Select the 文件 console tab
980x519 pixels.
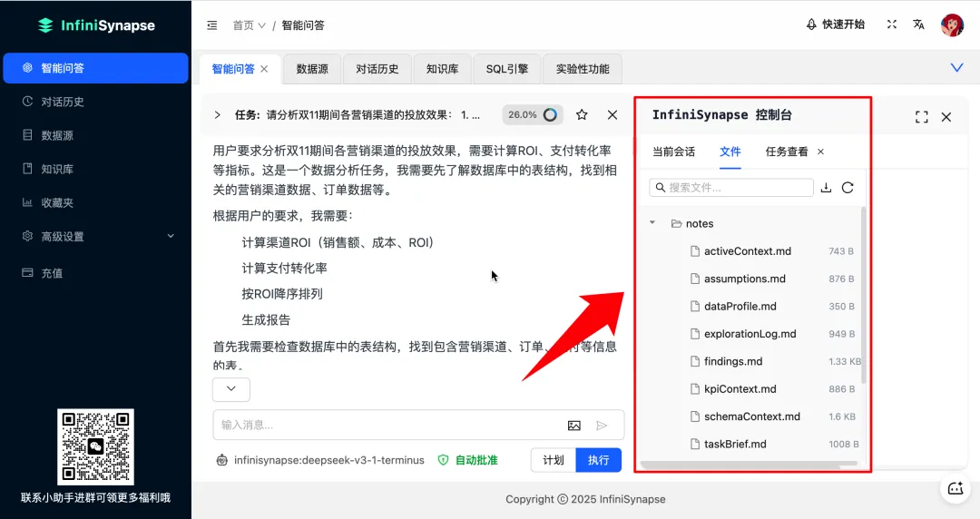[730, 152]
